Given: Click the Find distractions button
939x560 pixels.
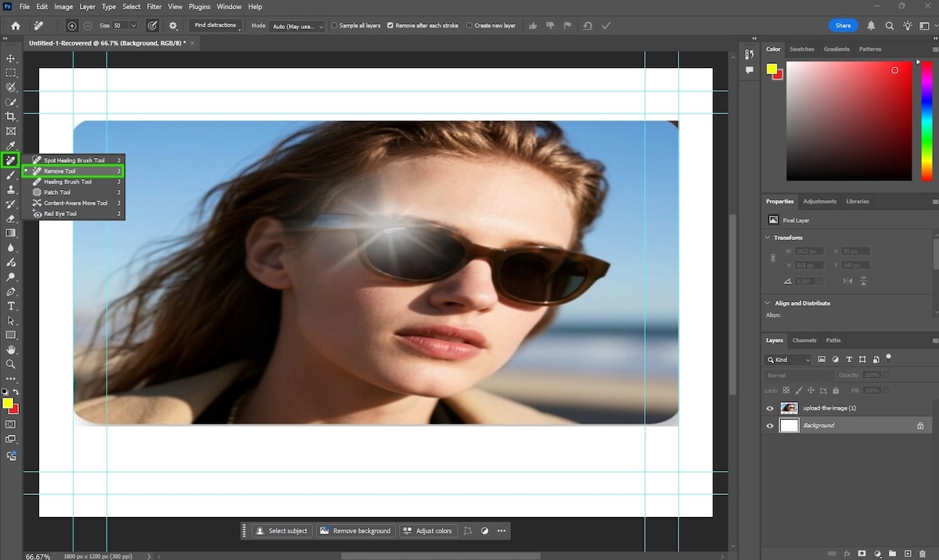Looking at the screenshot, I should tap(215, 26).
